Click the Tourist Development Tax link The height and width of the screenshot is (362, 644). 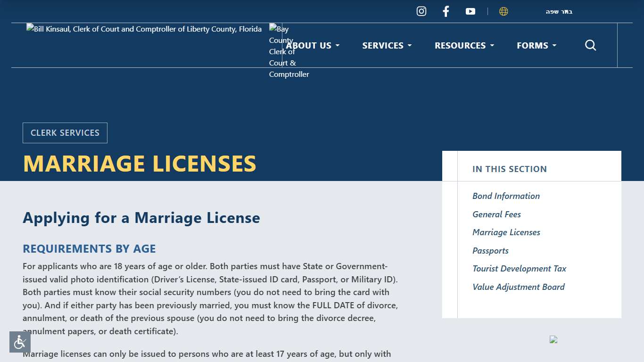click(520, 269)
